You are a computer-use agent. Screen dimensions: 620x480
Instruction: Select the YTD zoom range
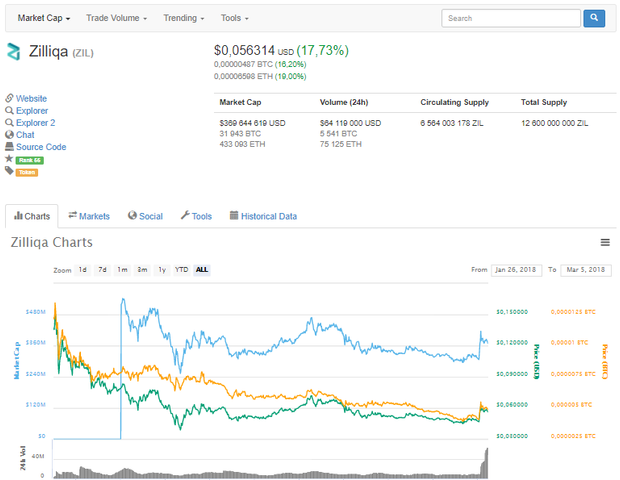pos(181,270)
